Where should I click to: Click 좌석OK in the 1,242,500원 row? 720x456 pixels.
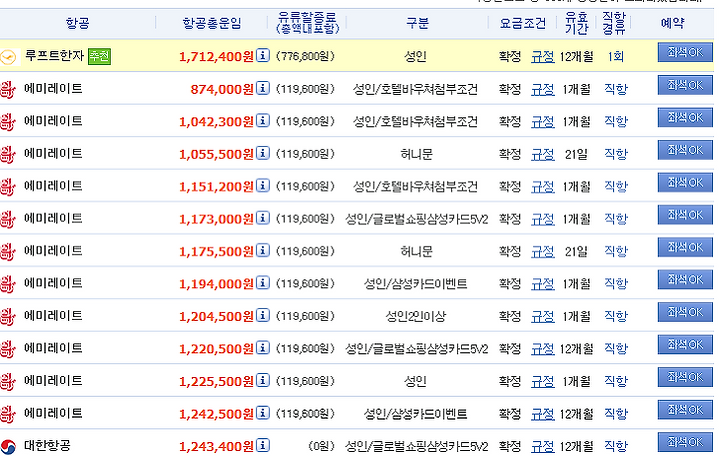(x=685, y=410)
